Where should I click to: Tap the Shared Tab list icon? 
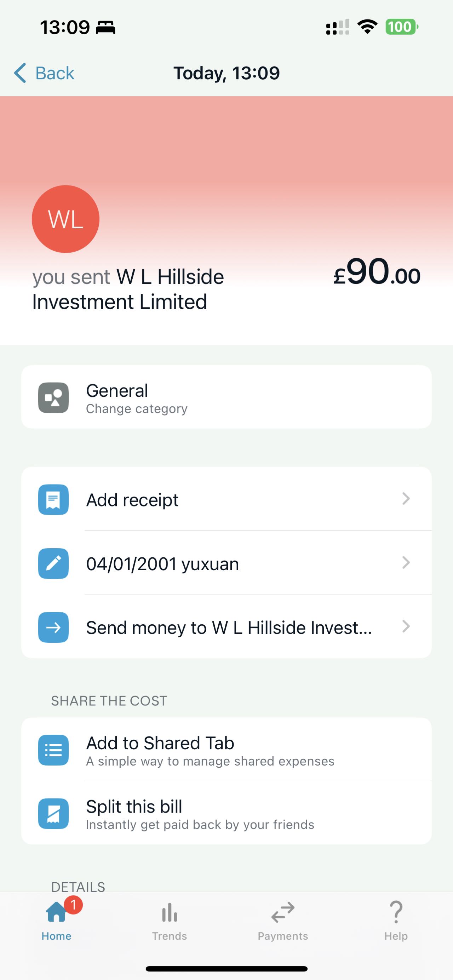coord(53,750)
